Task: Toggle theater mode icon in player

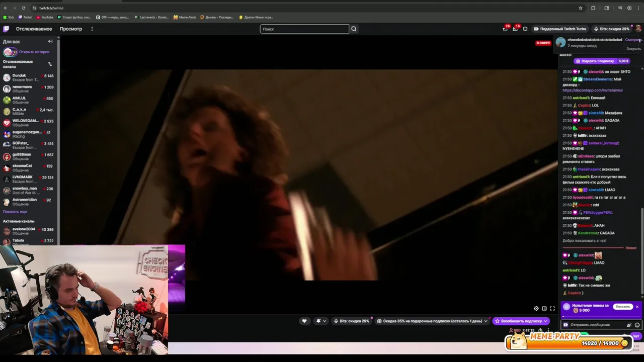Action: point(544,308)
